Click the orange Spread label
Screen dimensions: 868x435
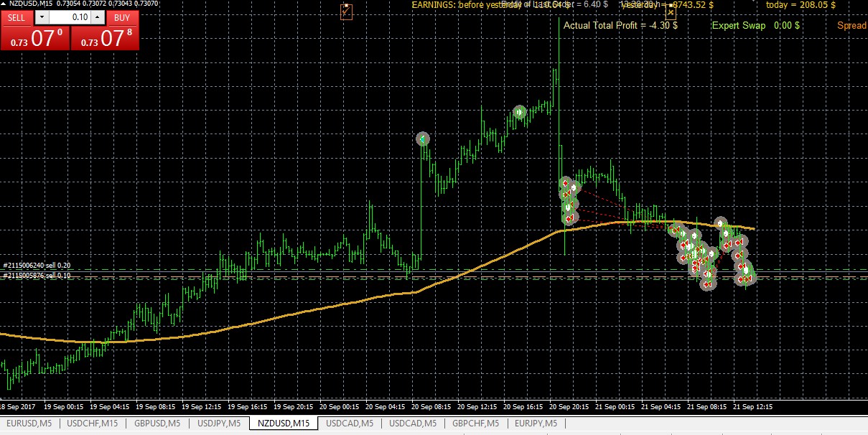(852, 25)
